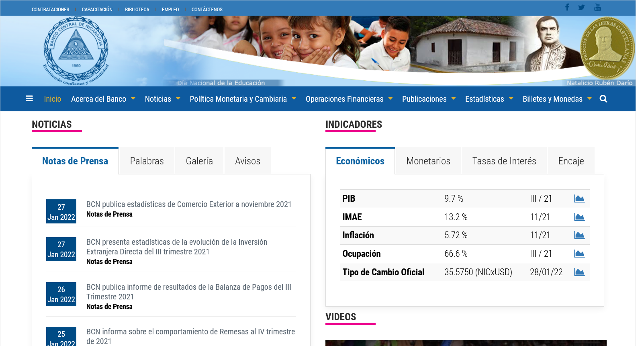The image size is (644, 346).
Task: Open the YouTube channel icon
Action: 597,7
